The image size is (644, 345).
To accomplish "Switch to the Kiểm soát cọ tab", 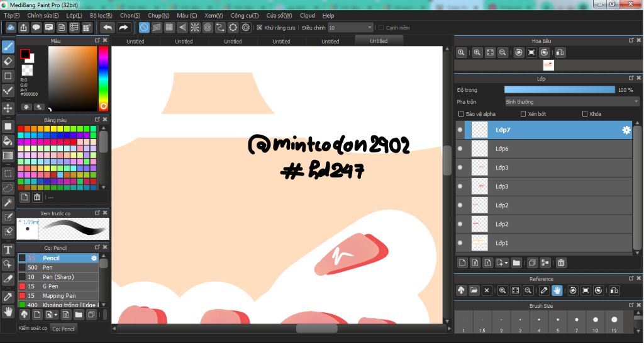I will click(x=33, y=328).
